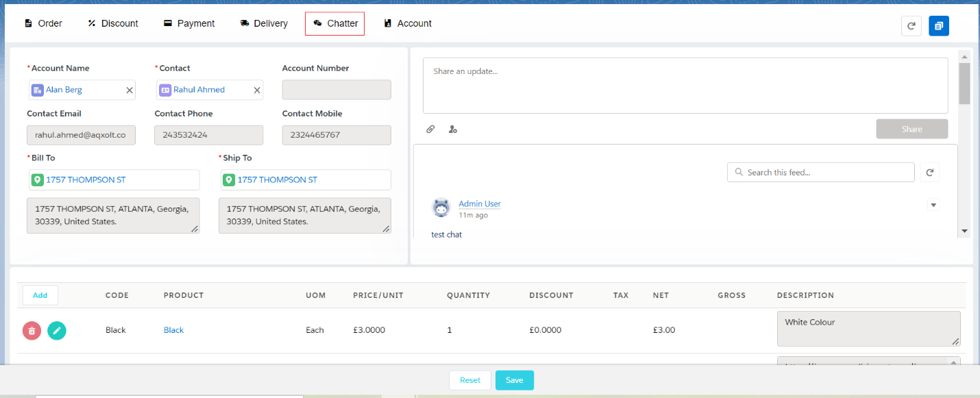Click the Rahul Ahmed contact icon
The image size is (980, 398).
pos(165,90)
